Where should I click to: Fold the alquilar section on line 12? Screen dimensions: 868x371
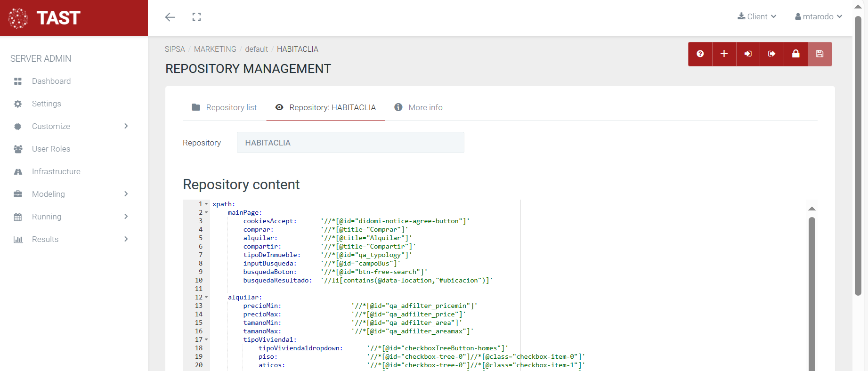pyautogui.click(x=206, y=297)
